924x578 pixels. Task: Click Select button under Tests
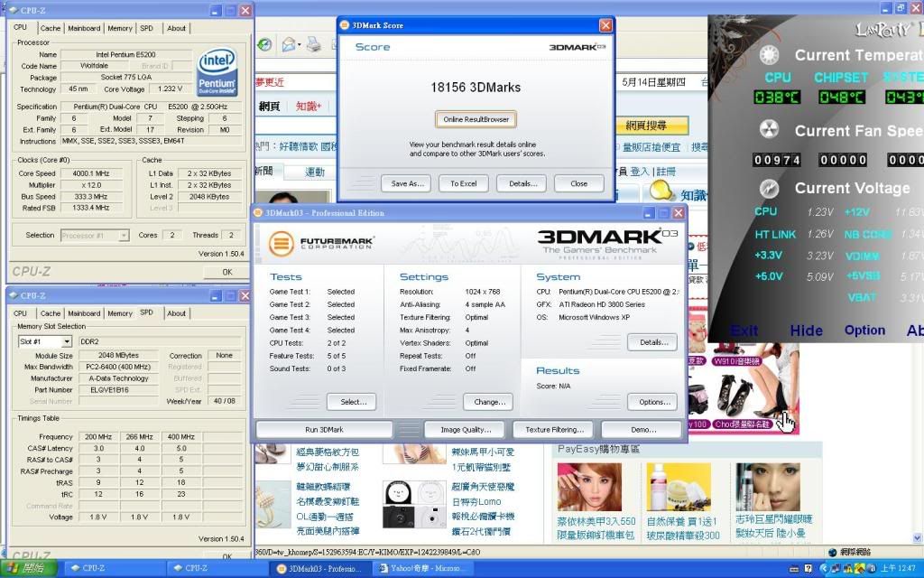pos(352,402)
